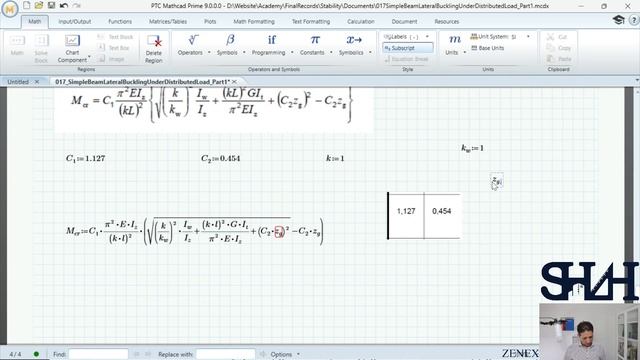Expand the Symbols dropdown arrow
Screen dimensions: 640x360
[x=244, y=53]
